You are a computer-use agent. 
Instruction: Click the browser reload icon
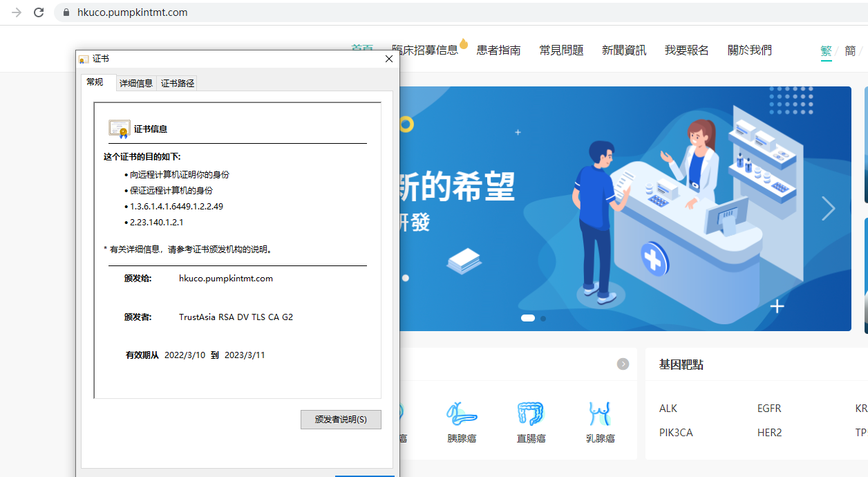pyautogui.click(x=39, y=12)
